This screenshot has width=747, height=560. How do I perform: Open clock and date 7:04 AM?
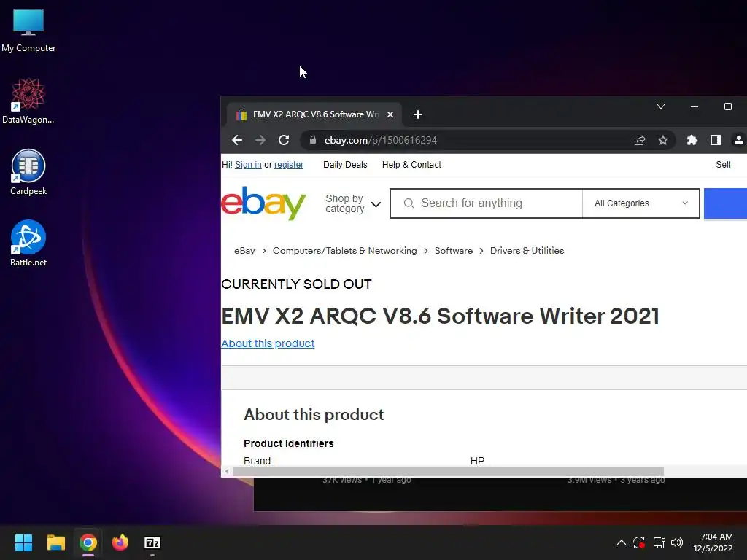click(x=713, y=542)
